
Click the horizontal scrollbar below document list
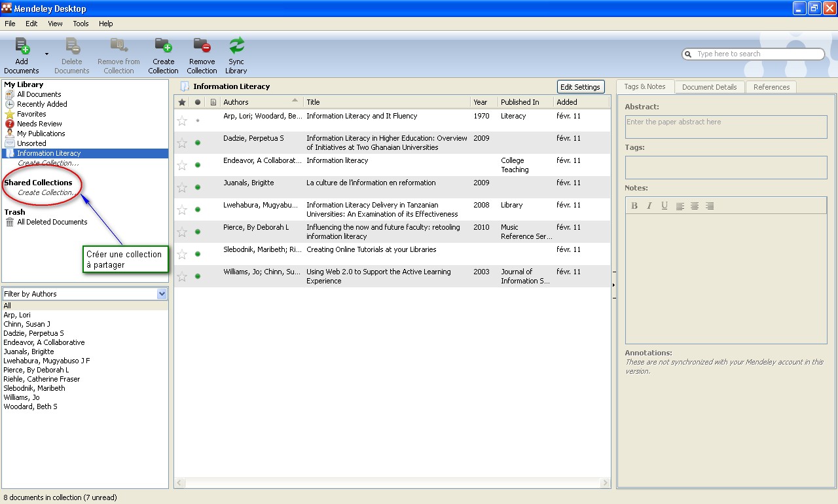coord(392,484)
